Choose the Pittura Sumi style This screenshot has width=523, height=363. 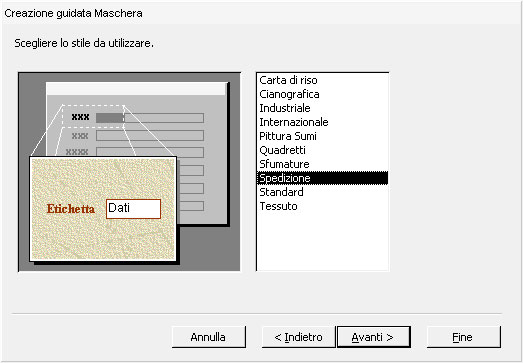(x=322, y=136)
